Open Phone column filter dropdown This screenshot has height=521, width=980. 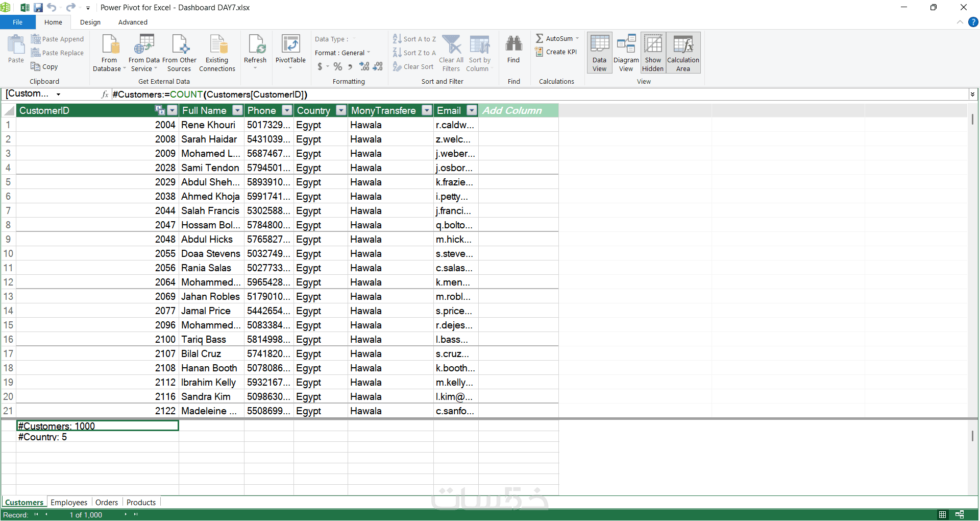click(x=287, y=110)
